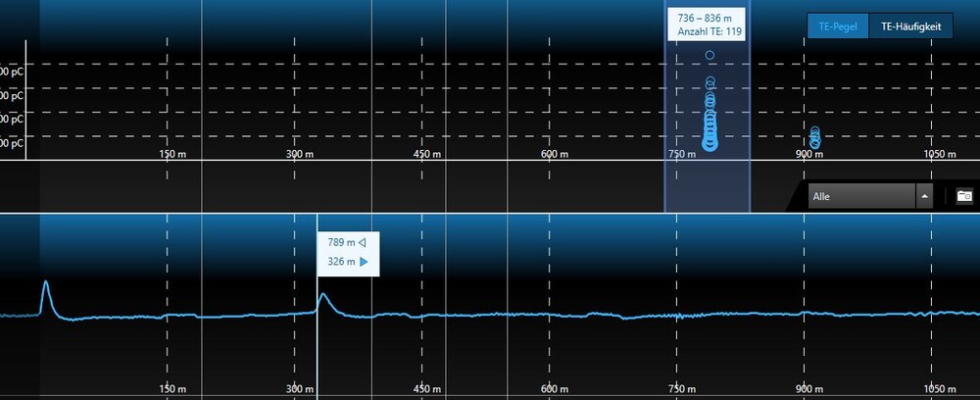Viewport: 980px width, 400px height.
Task: Click the 750 m label on upper axis
Action: (678, 154)
